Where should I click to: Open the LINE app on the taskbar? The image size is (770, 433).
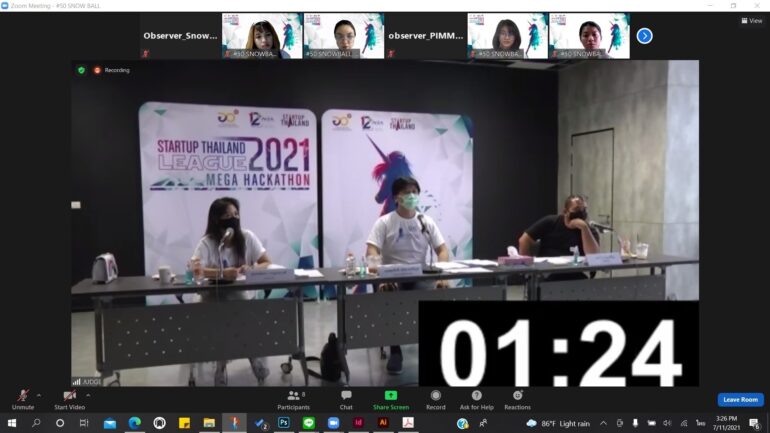(308, 423)
